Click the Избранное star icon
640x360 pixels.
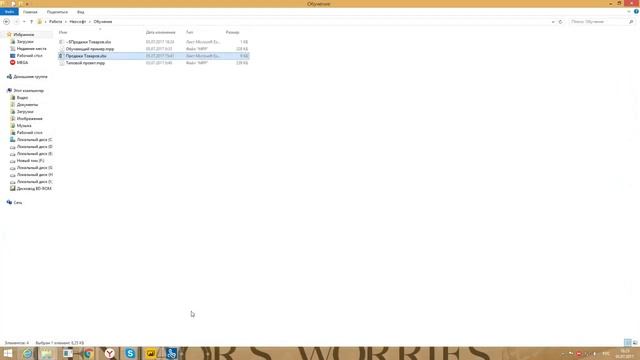pos(9,35)
